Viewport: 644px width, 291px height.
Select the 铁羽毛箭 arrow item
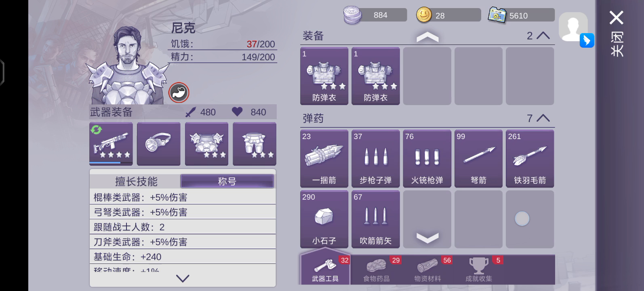click(x=530, y=159)
